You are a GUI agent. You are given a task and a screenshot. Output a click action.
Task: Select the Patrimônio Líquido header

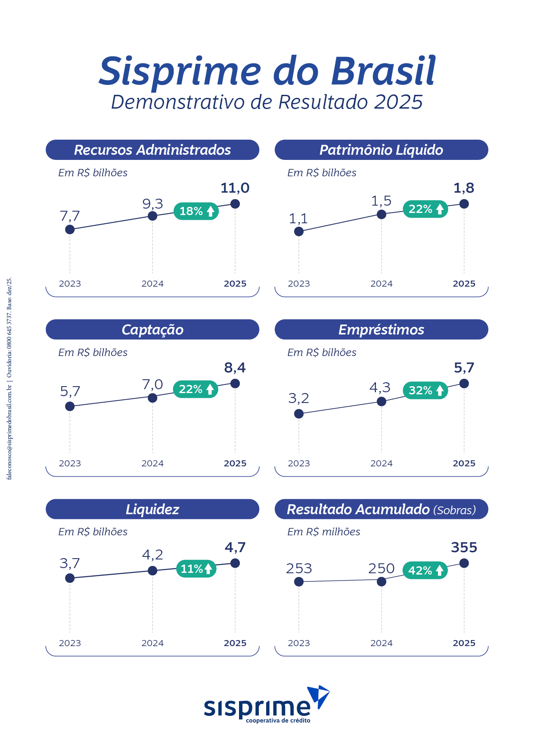[381, 150]
